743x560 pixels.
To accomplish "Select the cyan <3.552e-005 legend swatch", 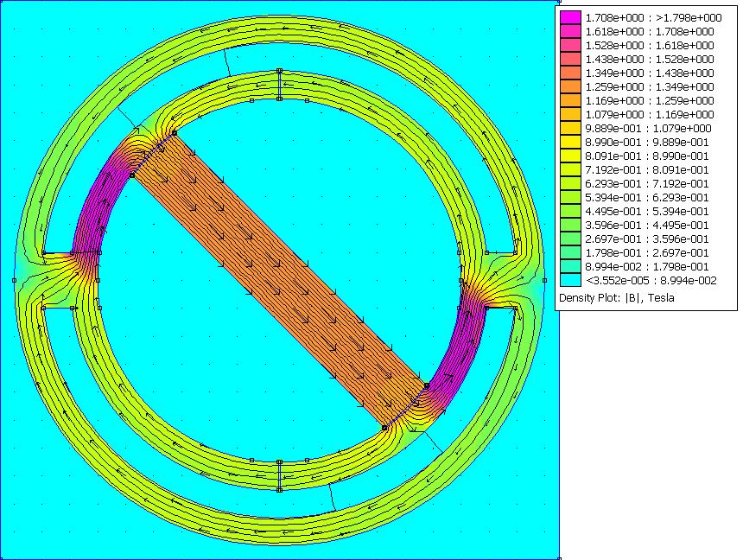I will click(570, 280).
